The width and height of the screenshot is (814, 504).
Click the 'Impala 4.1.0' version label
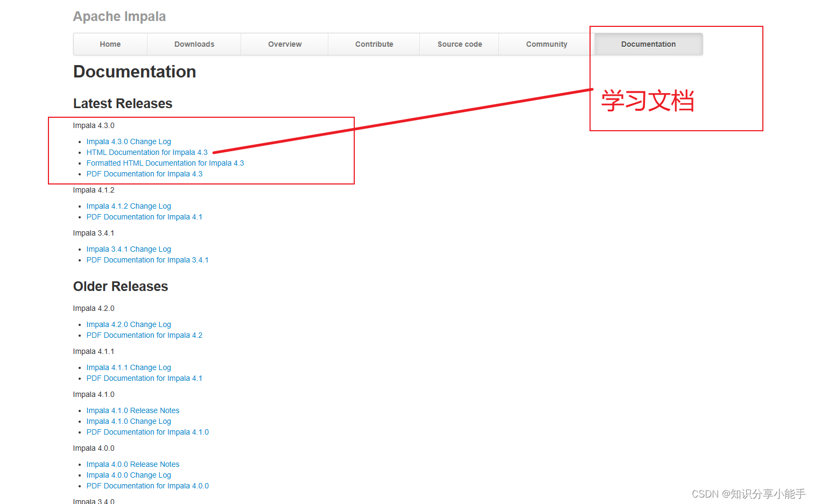[94, 394]
